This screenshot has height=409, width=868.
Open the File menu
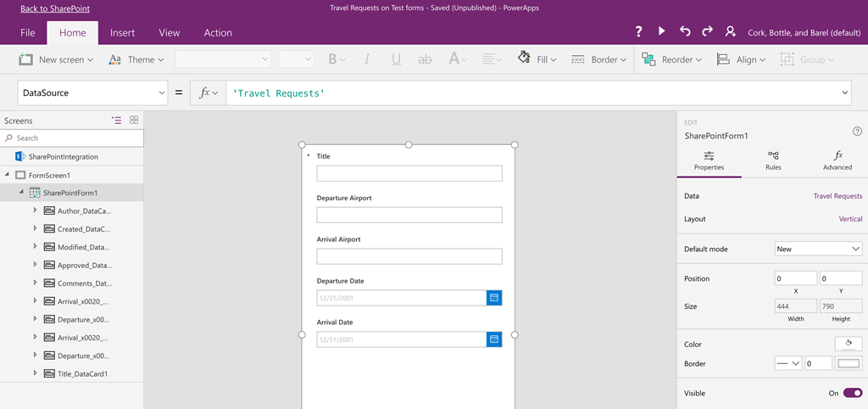[28, 33]
